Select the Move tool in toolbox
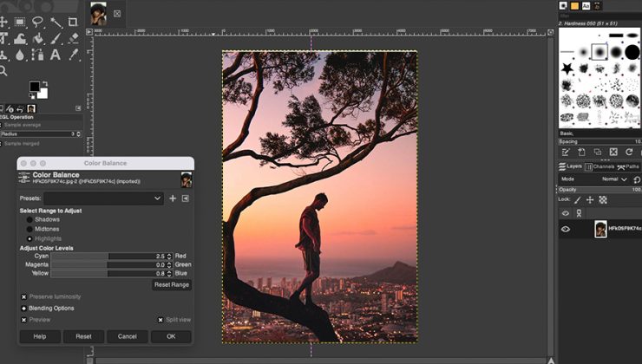This screenshot has width=642, height=364. pos(3,22)
